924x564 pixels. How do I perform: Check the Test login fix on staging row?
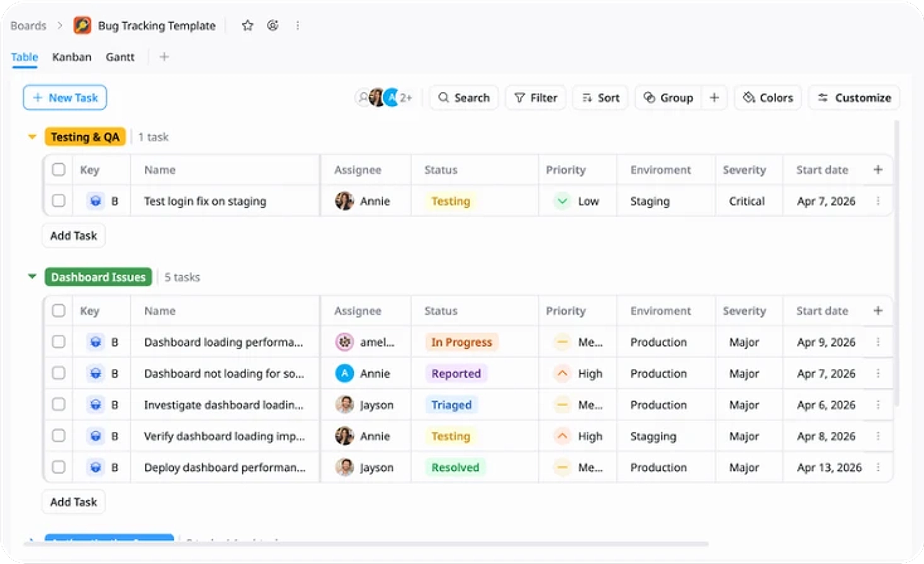59,201
